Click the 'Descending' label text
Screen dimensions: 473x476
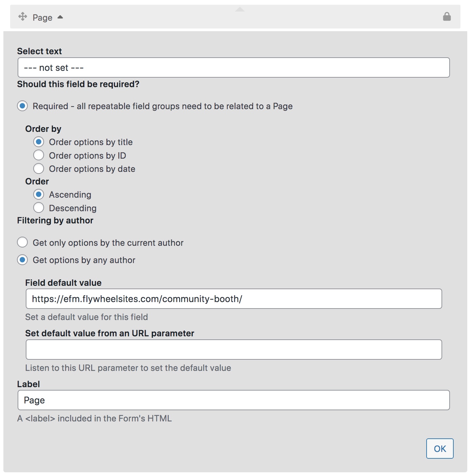tap(73, 208)
